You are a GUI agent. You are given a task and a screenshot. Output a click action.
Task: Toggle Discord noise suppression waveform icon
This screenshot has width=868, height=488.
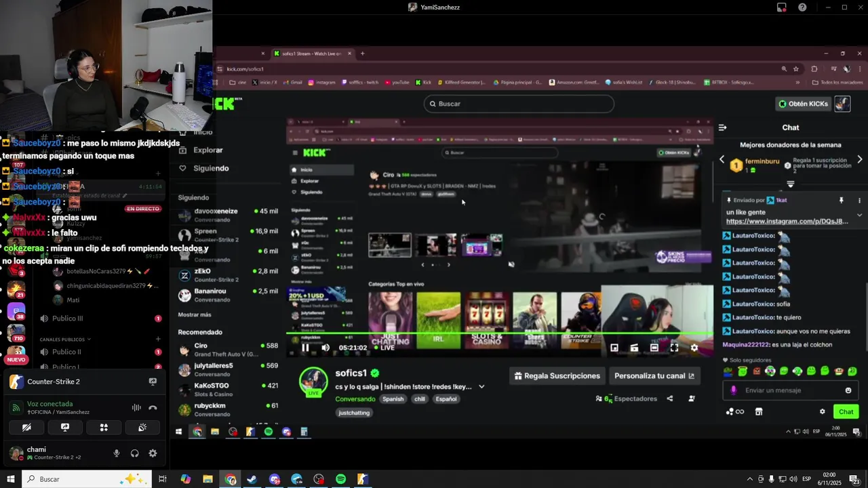coord(136,407)
